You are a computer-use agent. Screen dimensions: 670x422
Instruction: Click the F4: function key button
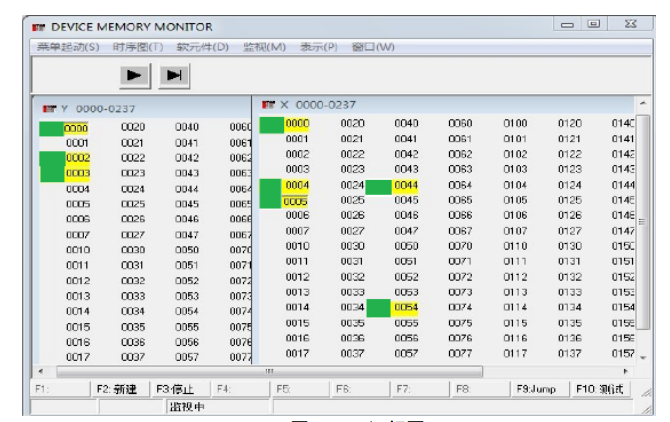tap(241, 389)
